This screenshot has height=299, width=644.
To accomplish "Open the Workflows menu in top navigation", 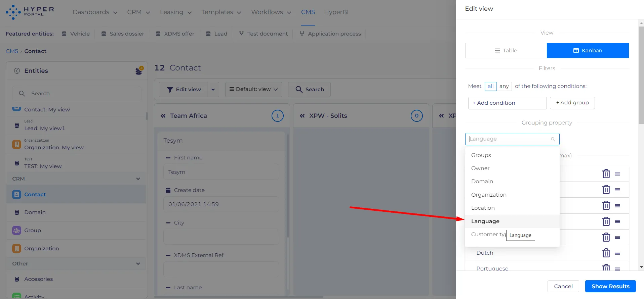I will point(271,12).
